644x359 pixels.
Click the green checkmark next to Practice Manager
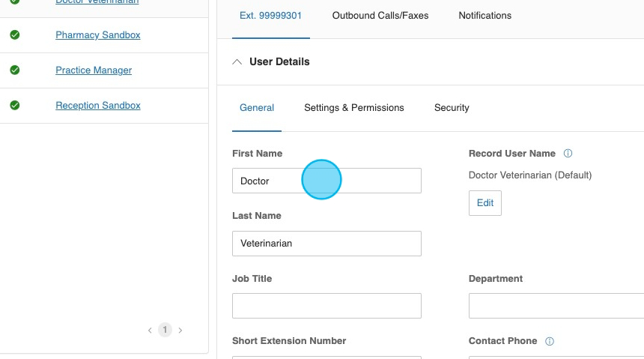click(15, 70)
